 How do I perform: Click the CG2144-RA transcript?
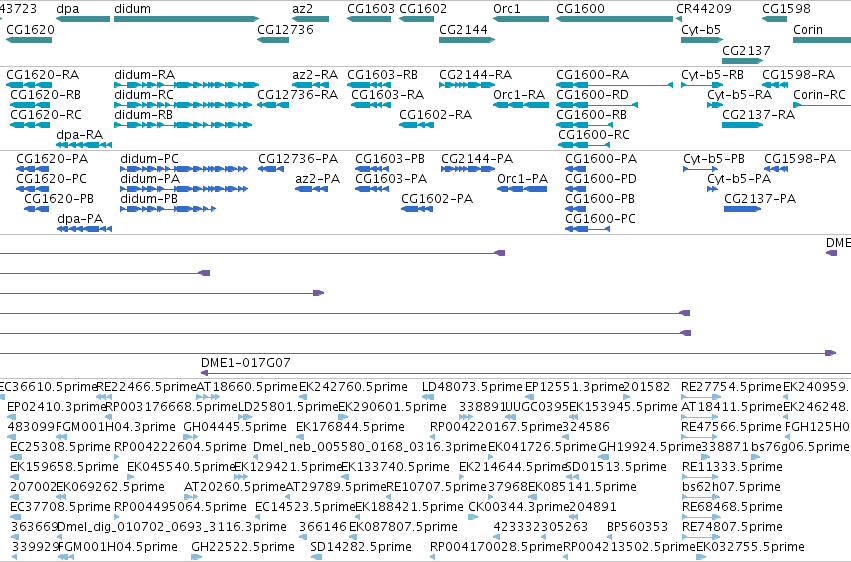point(467,85)
